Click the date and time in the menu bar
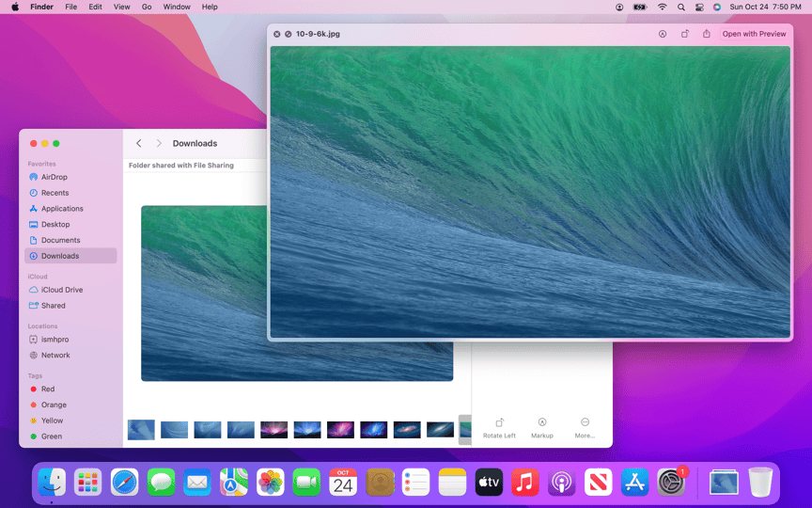The image size is (812, 508). click(765, 7)
